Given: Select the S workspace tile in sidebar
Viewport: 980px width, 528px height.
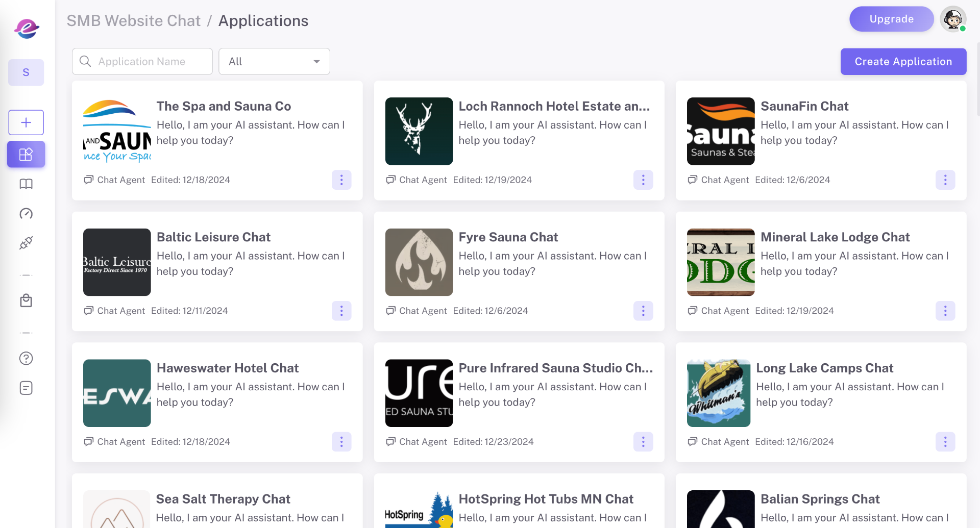Looking at the screenshot, I should point(26,72).
